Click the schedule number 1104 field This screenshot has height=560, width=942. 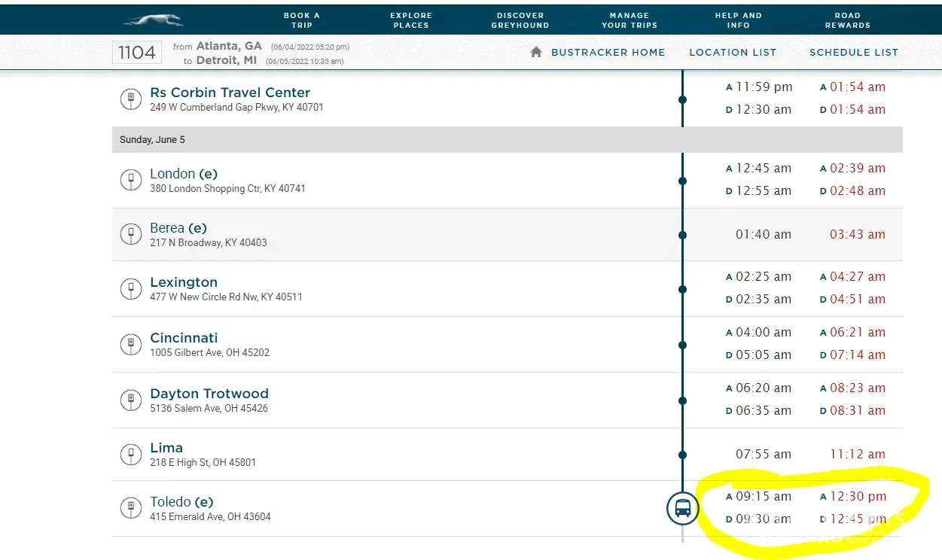tap(137, 53)
